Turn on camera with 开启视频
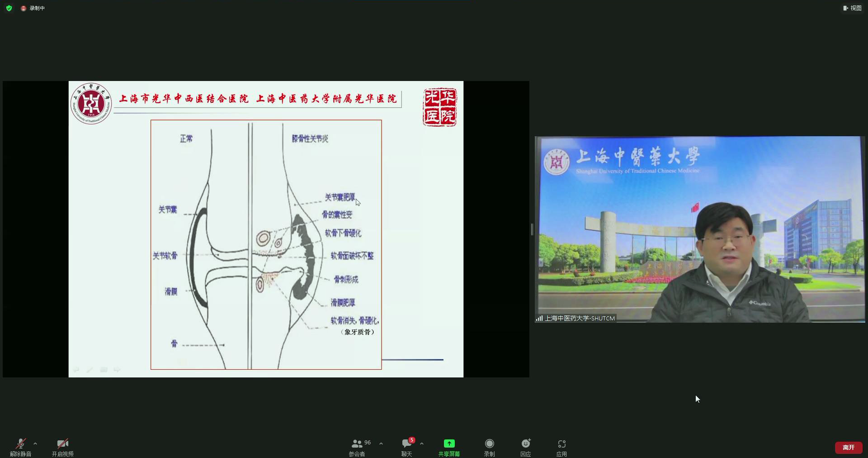The height and width of the screenshot is (458, 868). point(62,447)
